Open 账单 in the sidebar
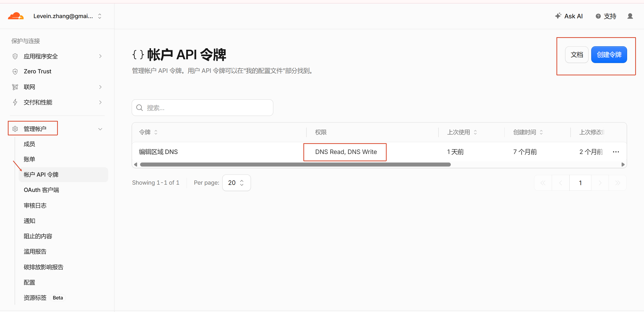Screen dimensions: 644x312 tap(63, 159)
